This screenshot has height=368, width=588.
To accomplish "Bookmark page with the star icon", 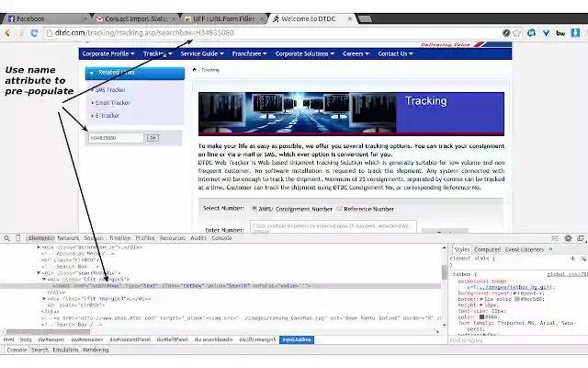I will tap(516, 33).
